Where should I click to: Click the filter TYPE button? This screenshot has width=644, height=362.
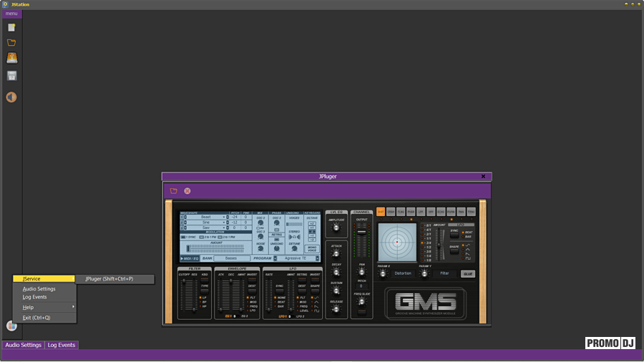[x=205, y=291]
